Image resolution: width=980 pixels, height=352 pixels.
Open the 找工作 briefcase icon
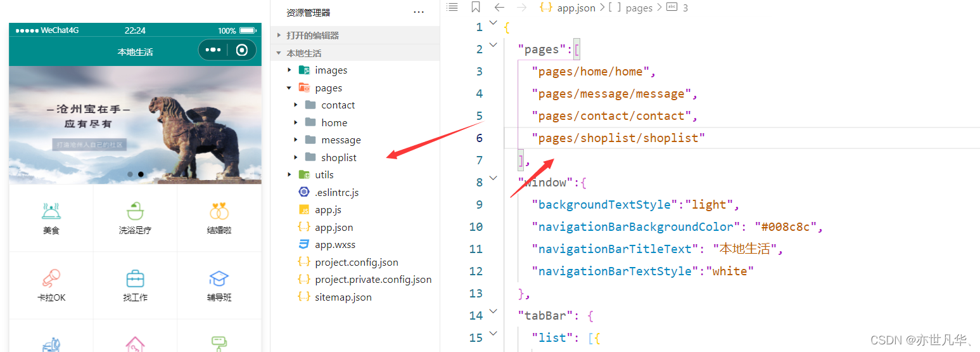[135, 278]
